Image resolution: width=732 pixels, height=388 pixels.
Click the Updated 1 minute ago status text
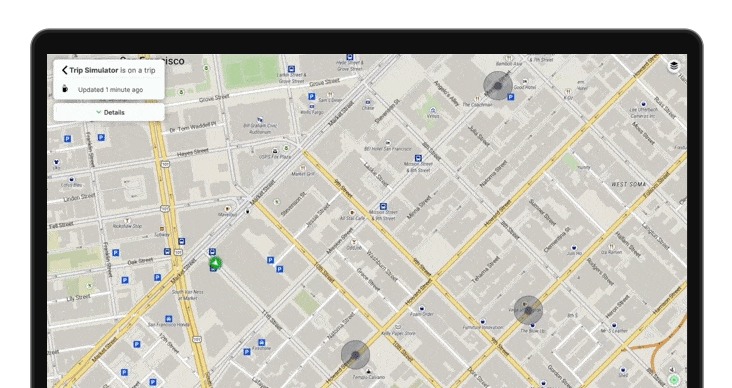pyautogui.click(x=111, y=90)
